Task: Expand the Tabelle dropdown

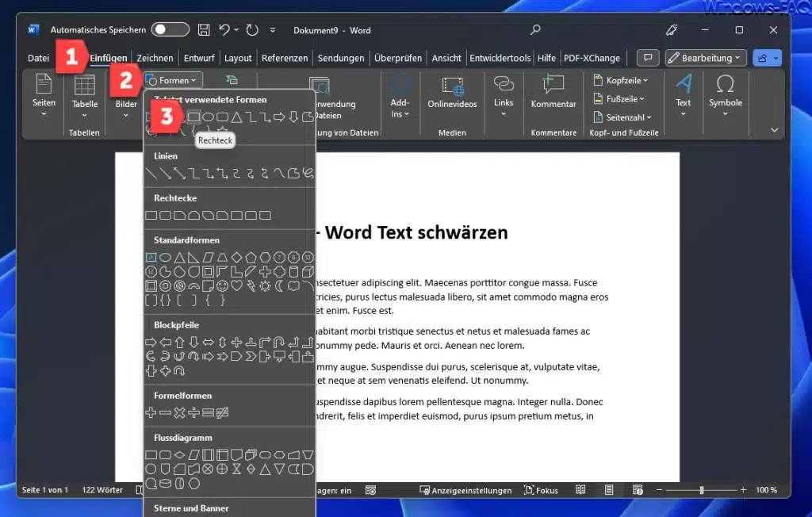Action: (x=84, y=97)
